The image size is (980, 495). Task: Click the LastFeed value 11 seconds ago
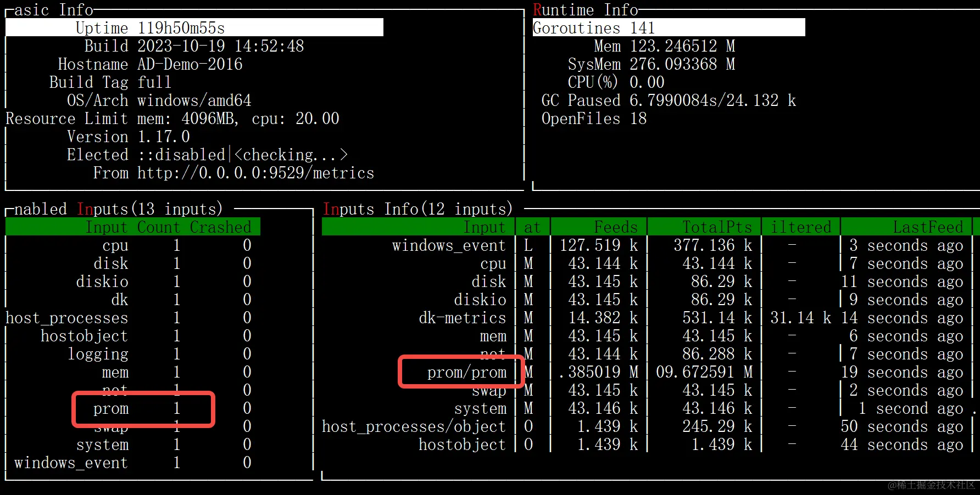[x=902, y=281]
